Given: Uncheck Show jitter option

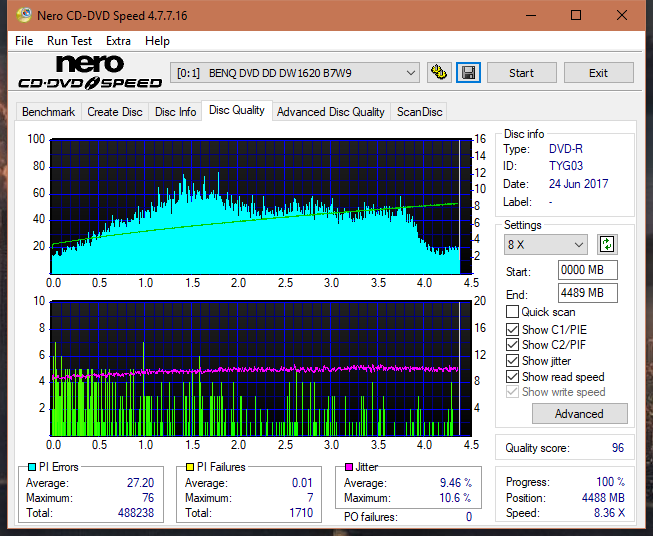Looking at the screenshot, I should [x=512, y=361].
